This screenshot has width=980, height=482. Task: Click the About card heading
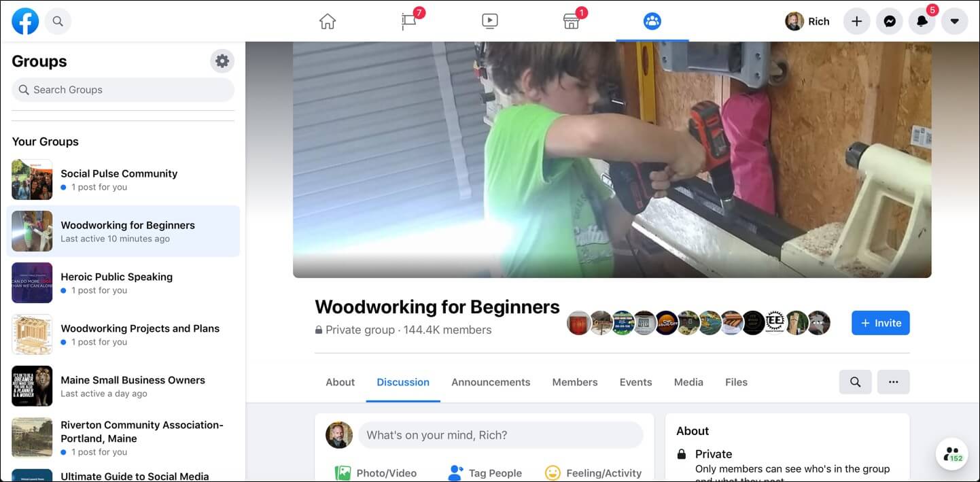(693, 431)
